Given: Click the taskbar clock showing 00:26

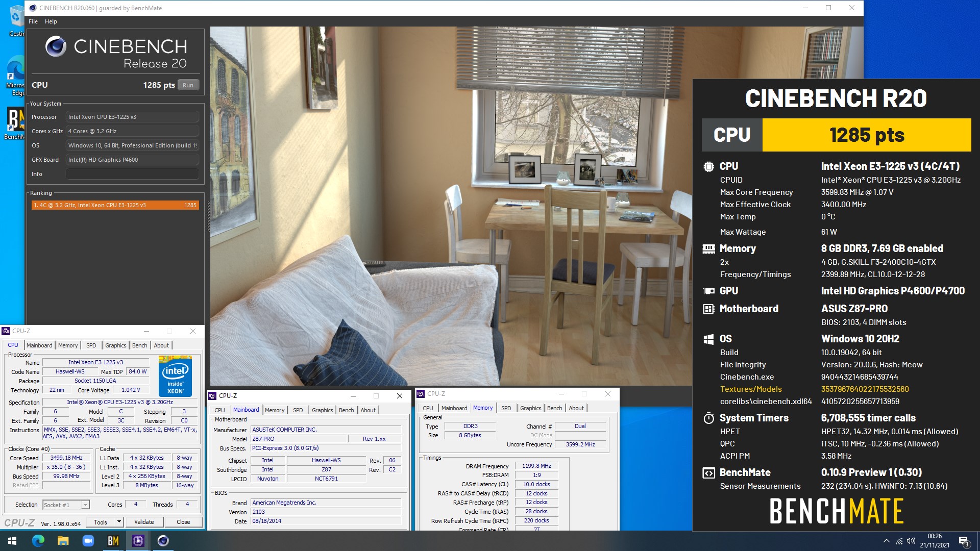Looking at the screenshot, I should (x=935, y=541).
